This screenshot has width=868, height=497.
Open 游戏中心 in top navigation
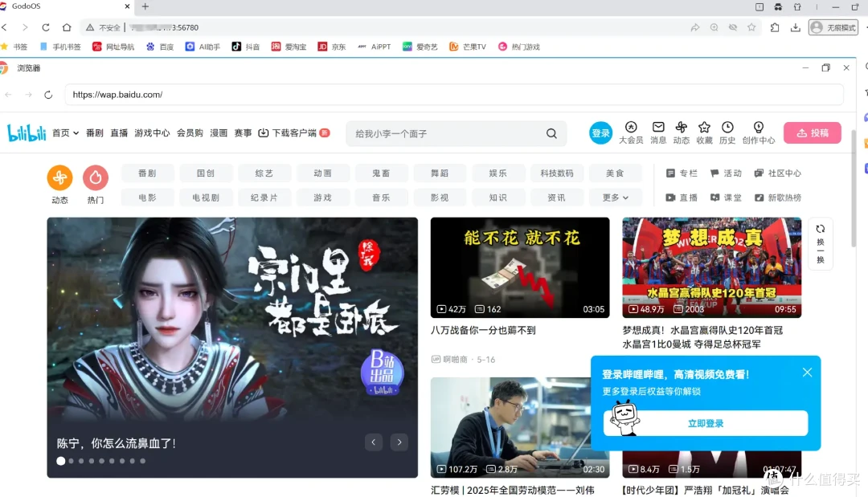152,132
